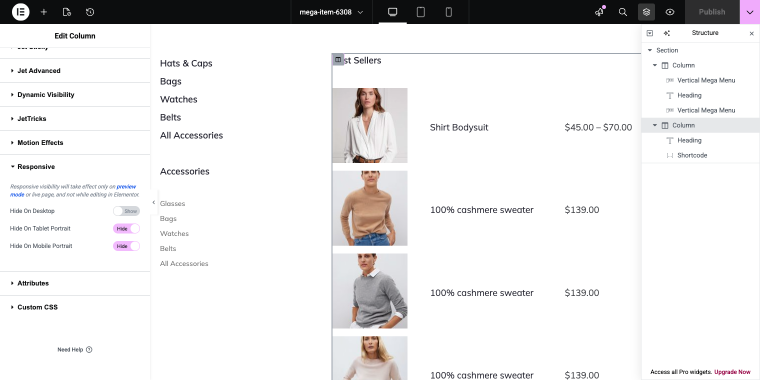The height and width of the screenshot is (380, 760).
Task: Collapse the Section tree arrow
Action: [650, 50]
